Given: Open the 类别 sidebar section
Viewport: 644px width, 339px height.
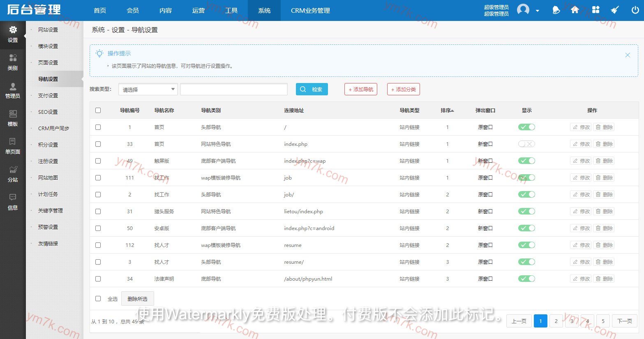Looking at the screenshot, I should pyautogui.click(x=13, y=62).
